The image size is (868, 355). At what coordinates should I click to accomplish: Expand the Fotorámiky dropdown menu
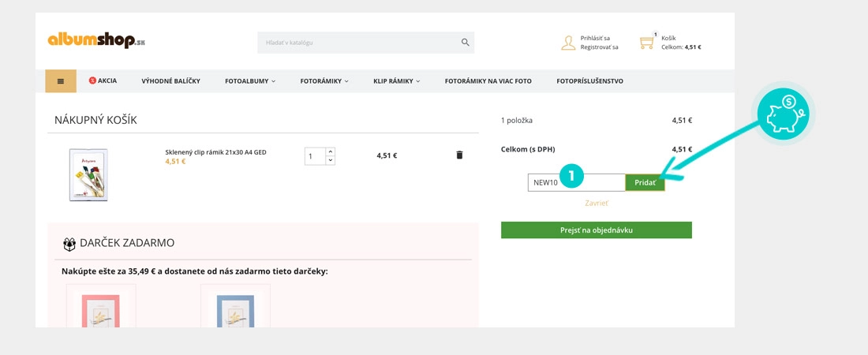(x=324, y=80)
